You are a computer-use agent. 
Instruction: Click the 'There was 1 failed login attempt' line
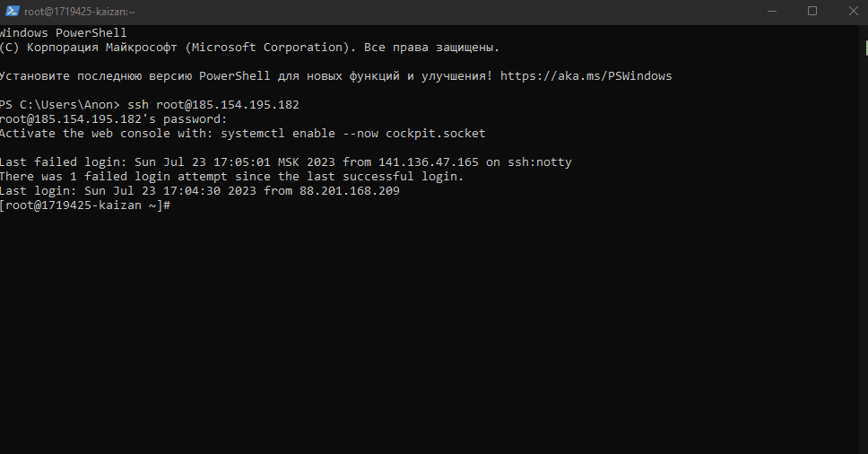pyautogui.click(x=231, y=177)
